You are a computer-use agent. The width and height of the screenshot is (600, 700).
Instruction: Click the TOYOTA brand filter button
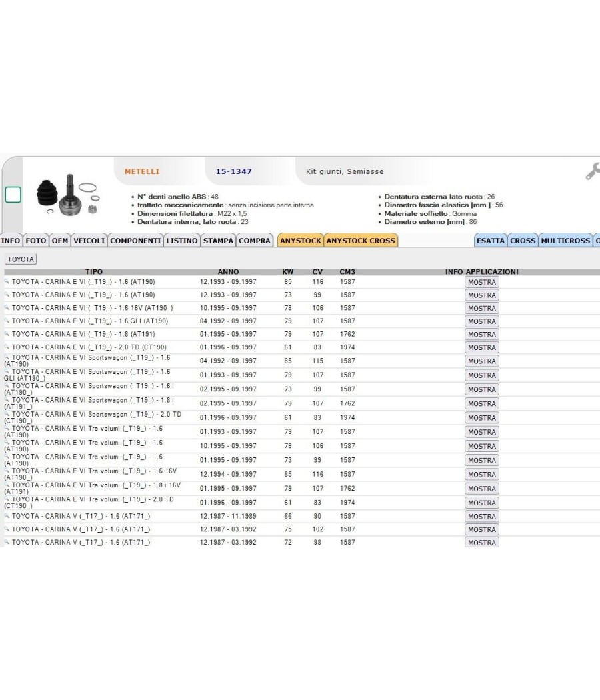point(21,259)
